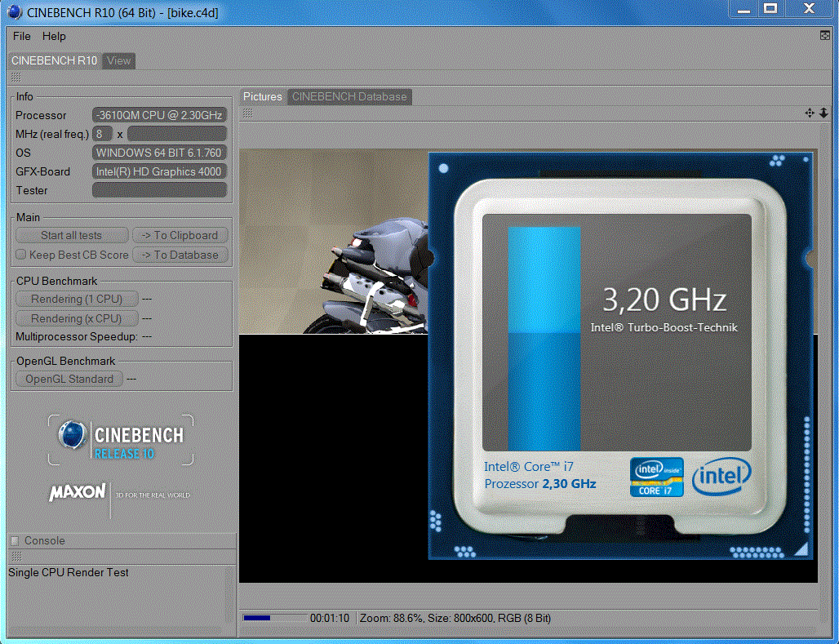Click the elapsed time 00:01:10

[329, 619]
